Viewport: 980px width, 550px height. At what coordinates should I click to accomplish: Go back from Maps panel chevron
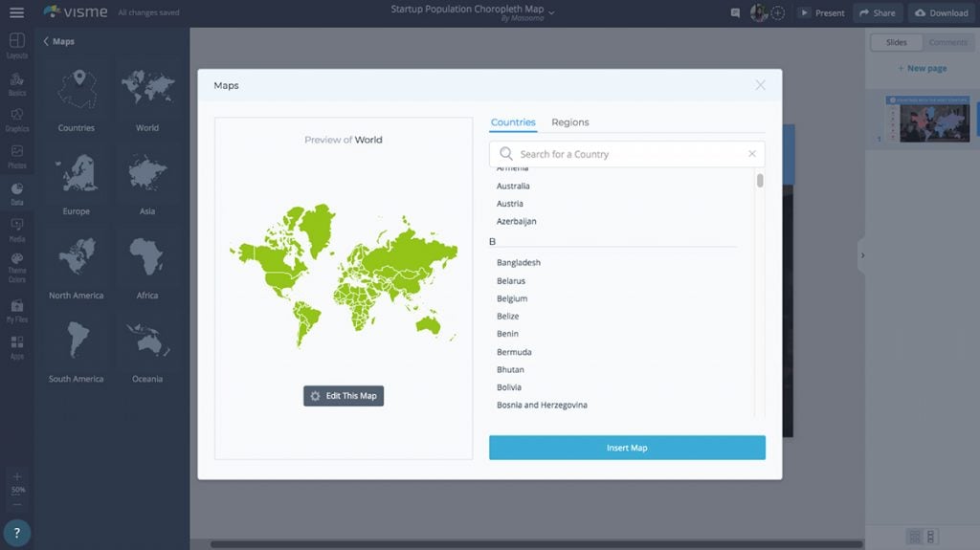pos(46,42)
